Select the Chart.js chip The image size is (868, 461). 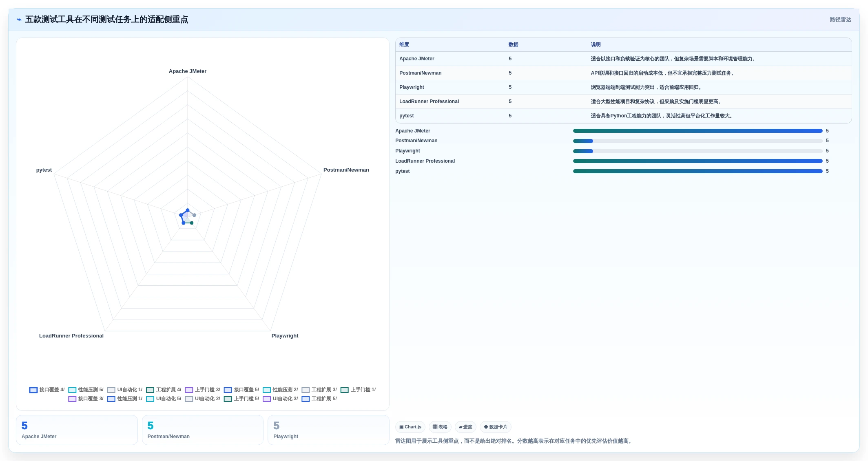coord(410,427)
